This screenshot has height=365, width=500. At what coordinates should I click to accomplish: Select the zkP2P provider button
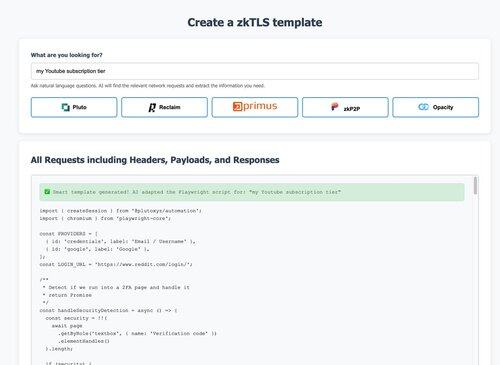point(345,107)
